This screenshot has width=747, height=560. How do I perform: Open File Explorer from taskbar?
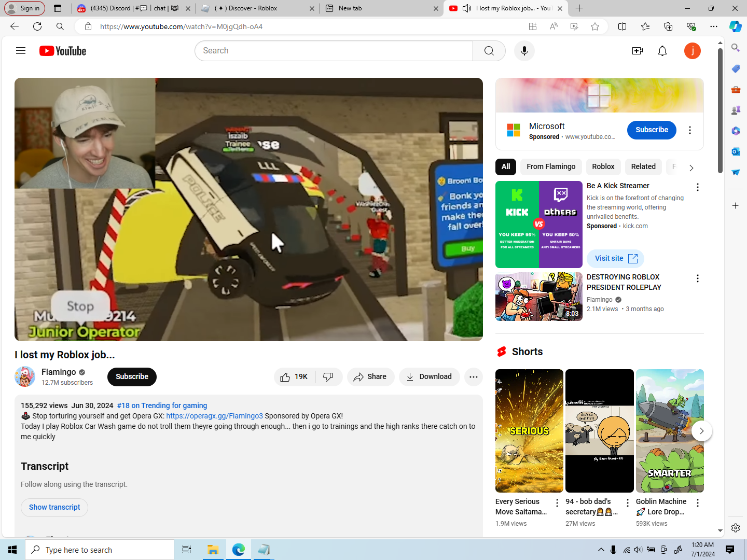point(213,550)
